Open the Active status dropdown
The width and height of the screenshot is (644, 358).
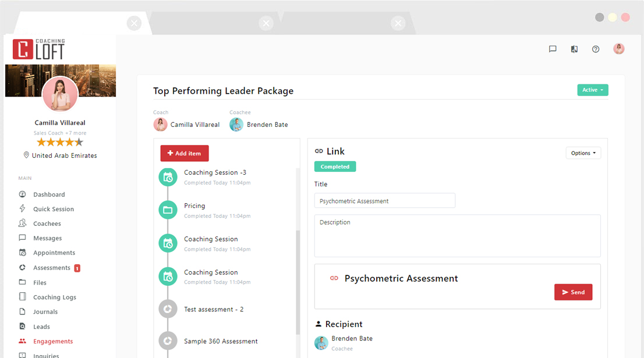(593, 90)
